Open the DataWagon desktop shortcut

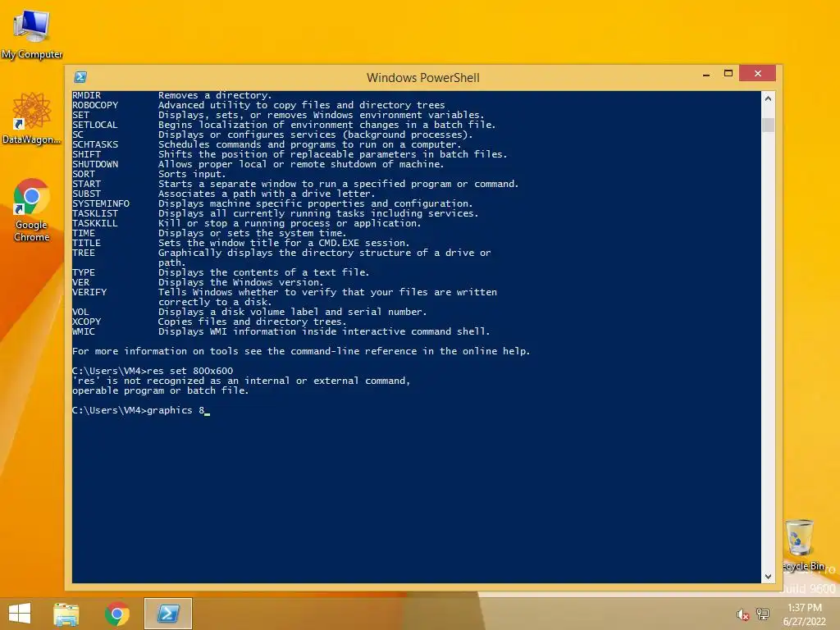pos(32,118)
